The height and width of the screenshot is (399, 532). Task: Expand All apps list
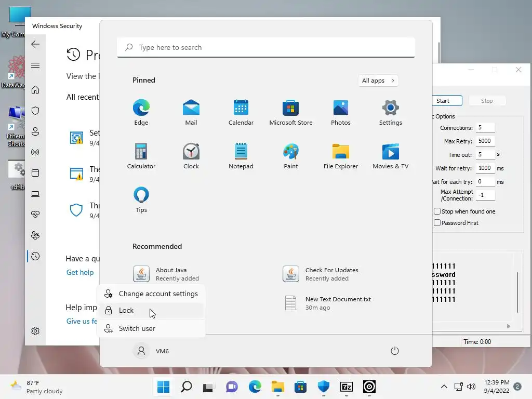tap(378, 81)
